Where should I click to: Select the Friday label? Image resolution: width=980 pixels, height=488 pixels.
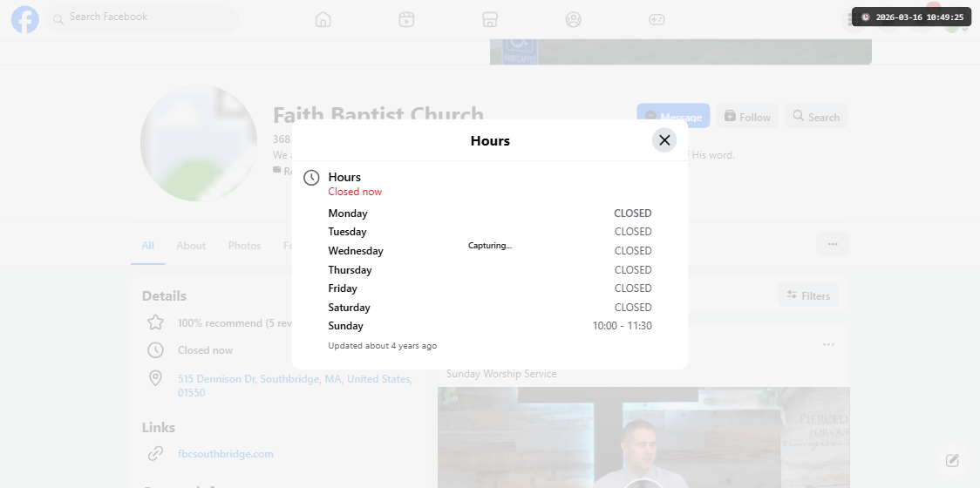[343, 288]
